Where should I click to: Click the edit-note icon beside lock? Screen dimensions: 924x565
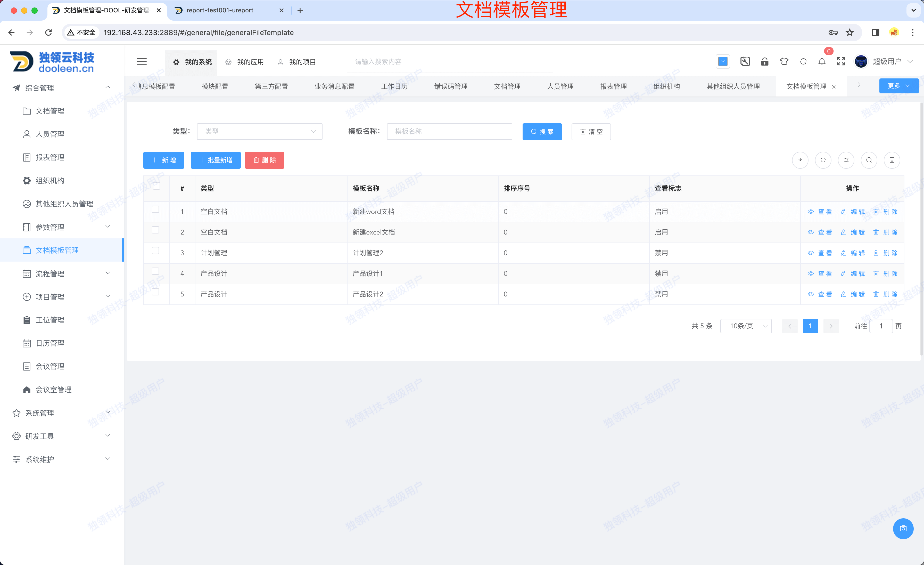tap(745, 61)
